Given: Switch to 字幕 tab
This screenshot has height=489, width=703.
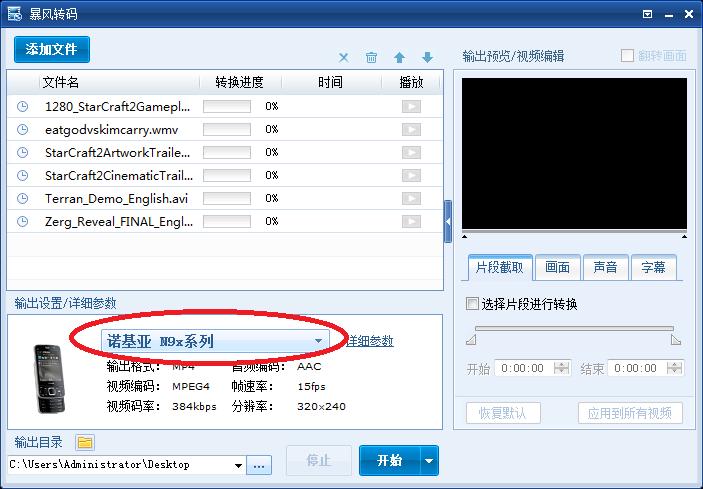Looking at the screenshot, I should (653, 268).
